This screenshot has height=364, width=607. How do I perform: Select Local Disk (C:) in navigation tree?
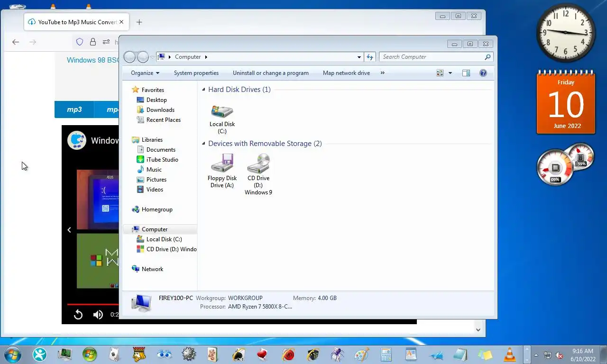pos(164,239)
